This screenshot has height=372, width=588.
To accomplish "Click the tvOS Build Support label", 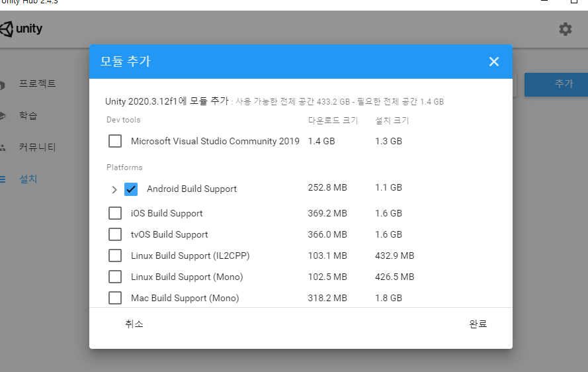I will (169, 234).
